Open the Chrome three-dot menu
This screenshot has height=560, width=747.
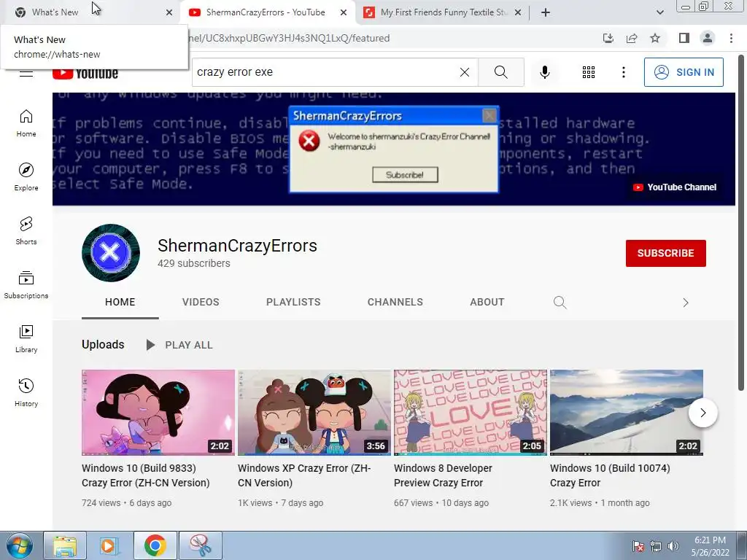click(731, 38)
